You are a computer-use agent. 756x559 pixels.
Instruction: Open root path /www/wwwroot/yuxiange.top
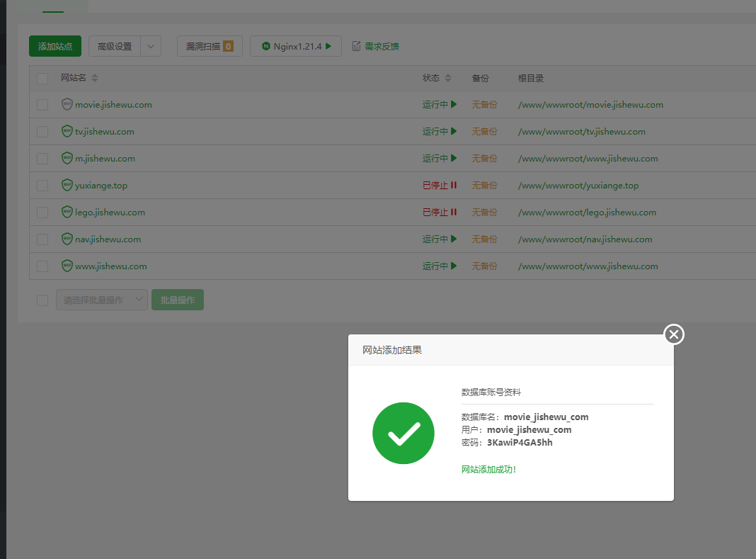[x=578, y=186]
